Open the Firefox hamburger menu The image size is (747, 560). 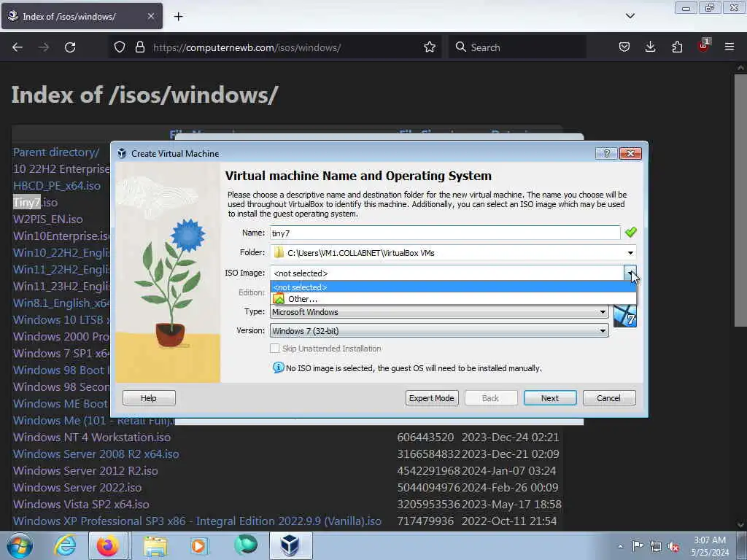pos(729,47)
